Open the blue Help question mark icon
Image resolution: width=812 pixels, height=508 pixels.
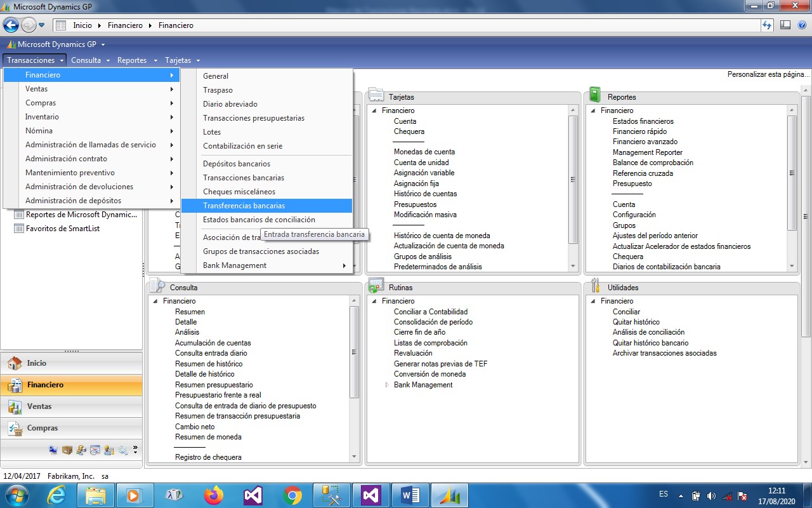pos(802,25)
